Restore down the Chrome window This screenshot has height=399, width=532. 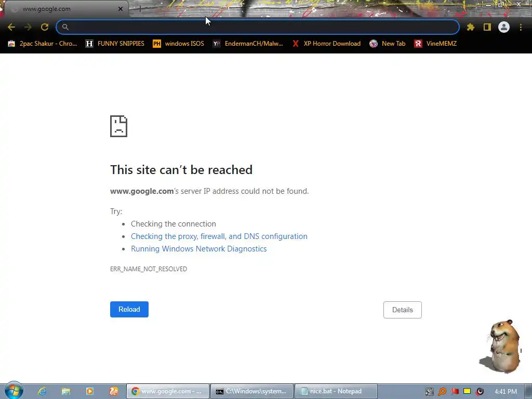coord(501,4)
